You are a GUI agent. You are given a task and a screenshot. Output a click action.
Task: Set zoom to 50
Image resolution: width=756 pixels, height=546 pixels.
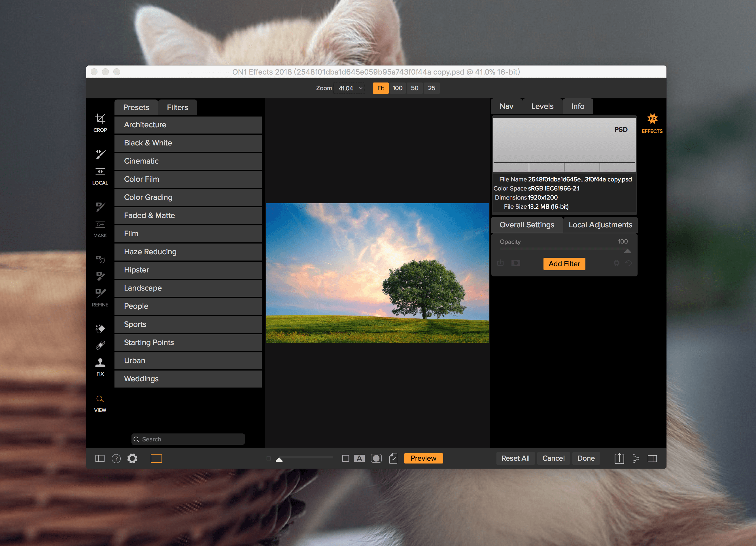(x=415, y=88)
